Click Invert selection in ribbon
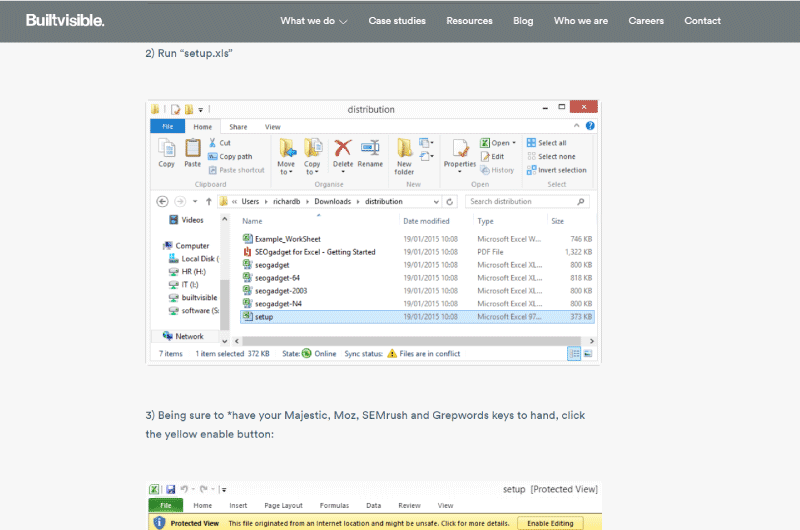Screen dimensions: 800x530 pyautogui.click(x=557, y=170)
